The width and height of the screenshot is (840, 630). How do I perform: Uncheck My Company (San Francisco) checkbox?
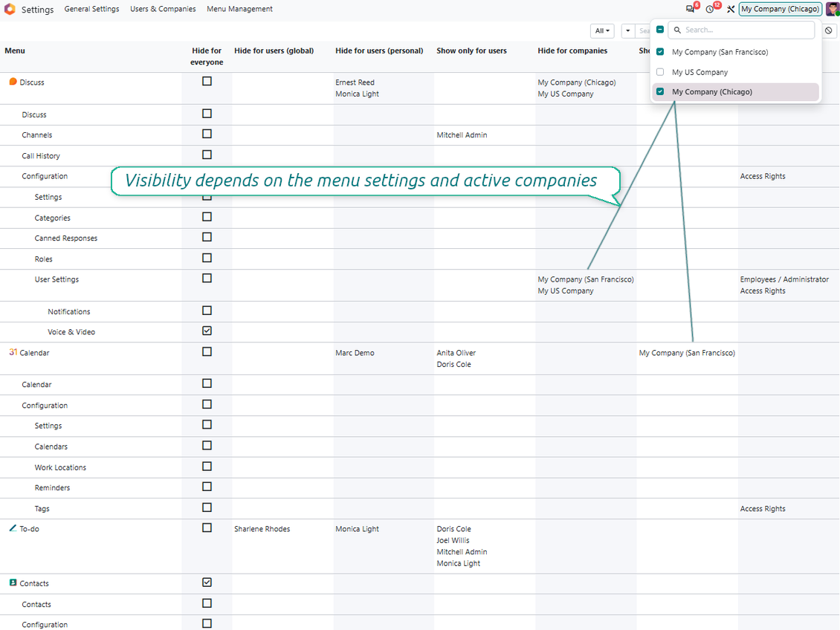point(660,52)
